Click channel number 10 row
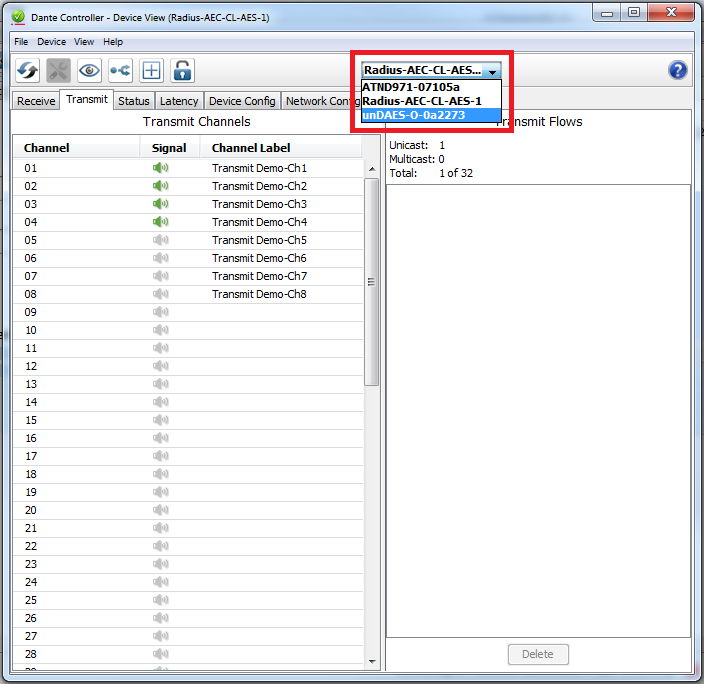704x684 pixels. point(188,330)
